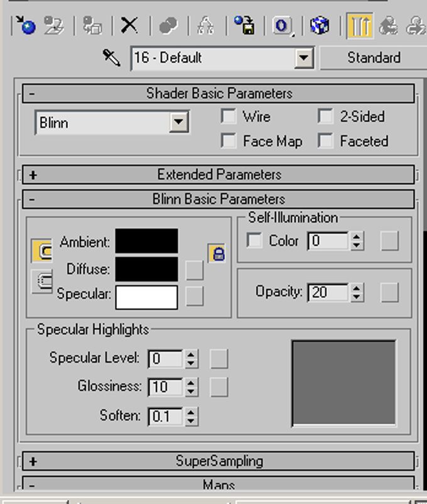Screen dimensions: 427x504
Task: Enable the 2-Sided checkbox
Action: [325, 116]
